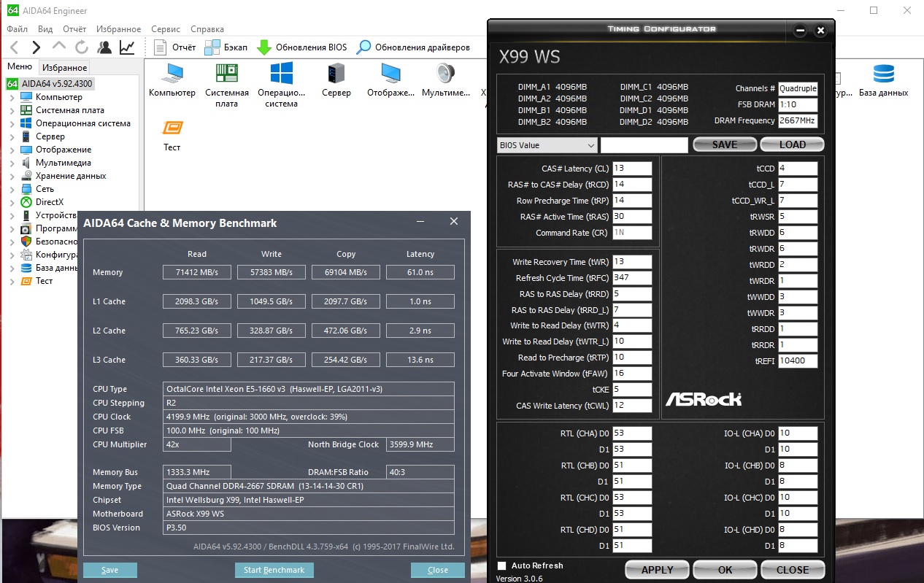Click the profile name field next to BIOS Value

(x=644, y=145)
